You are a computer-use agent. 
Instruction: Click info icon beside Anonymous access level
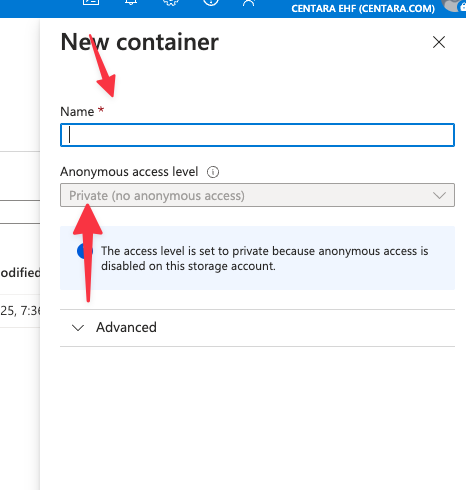tap(213, 172)
